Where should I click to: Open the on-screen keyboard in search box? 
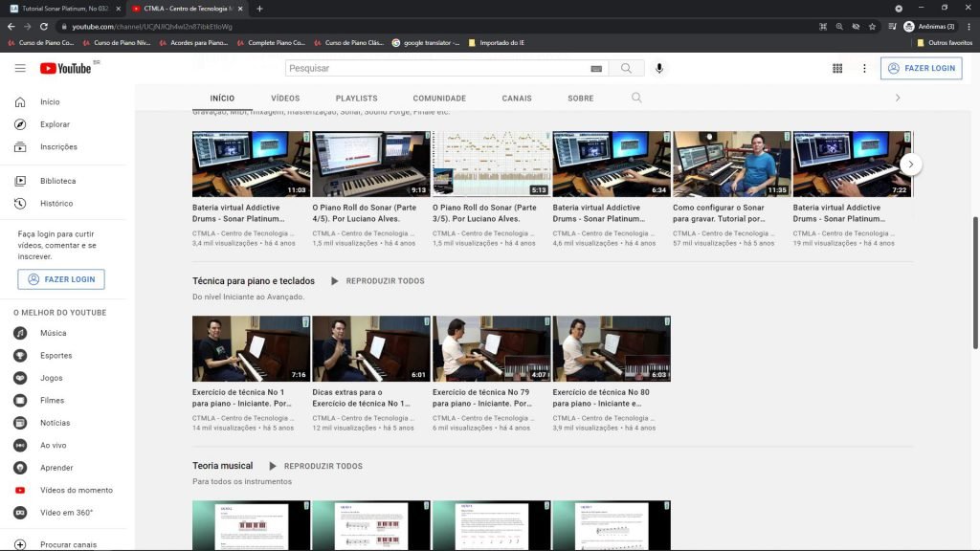pyautogui.click(x=596, y=69)
